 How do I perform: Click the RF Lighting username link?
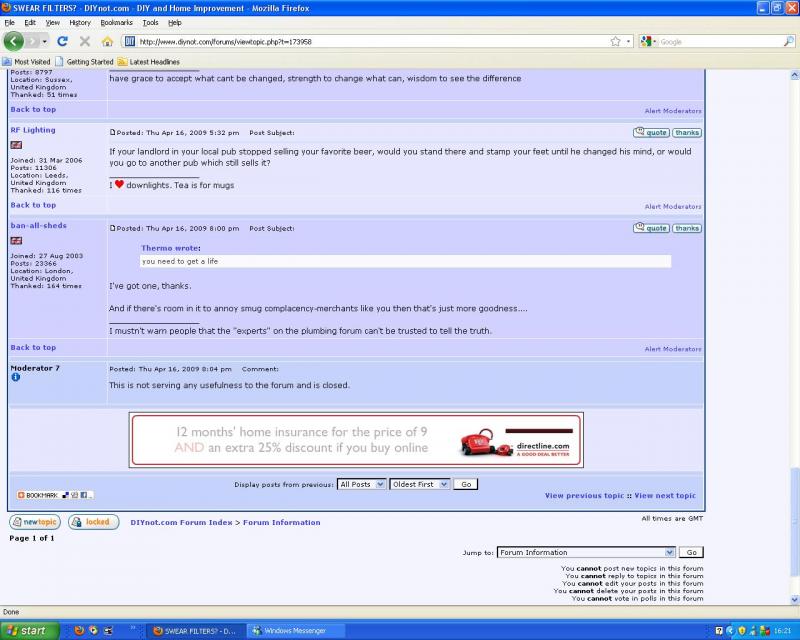(33, 130)
